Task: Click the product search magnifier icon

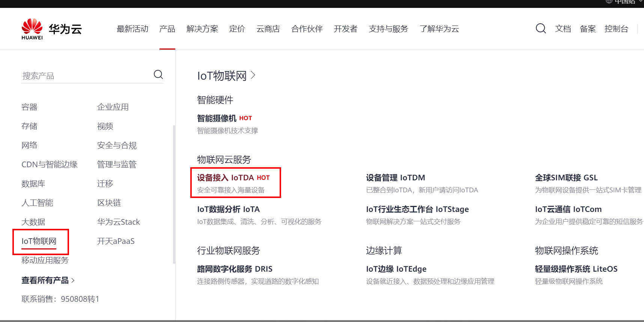Action: pos(158,75)
